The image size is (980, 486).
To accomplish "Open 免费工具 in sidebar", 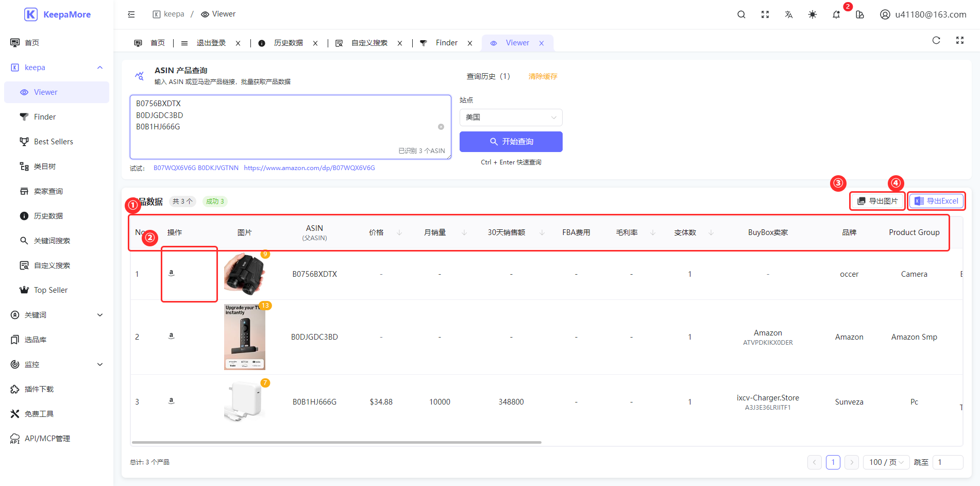I will [57, 414].
